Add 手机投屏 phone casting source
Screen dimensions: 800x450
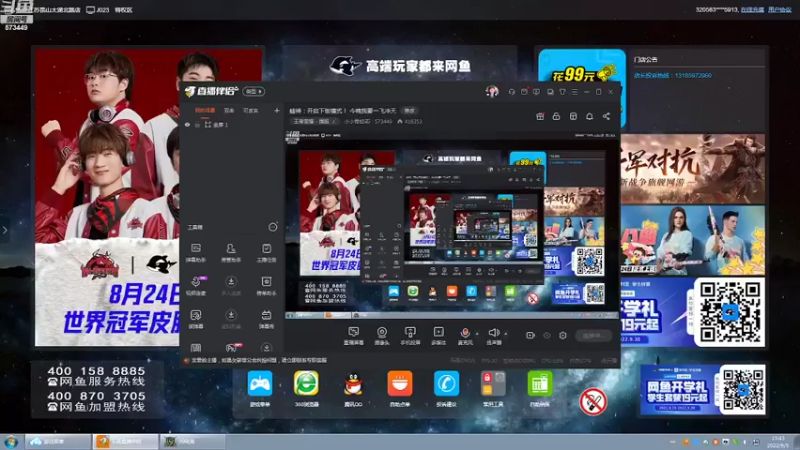pos(410,336)
